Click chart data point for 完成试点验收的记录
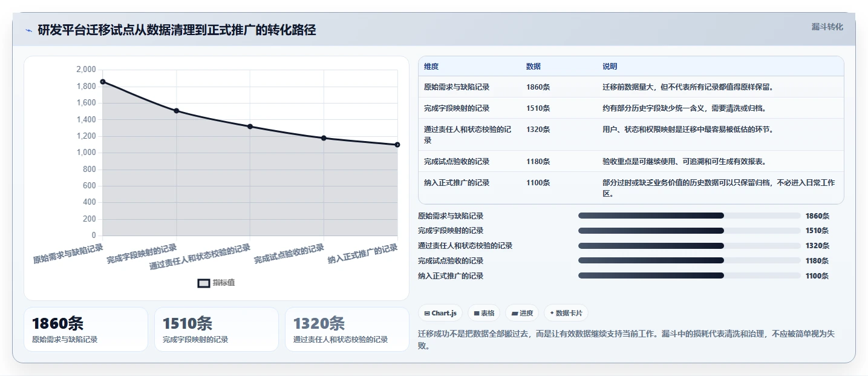 click(x=324, y=138)
